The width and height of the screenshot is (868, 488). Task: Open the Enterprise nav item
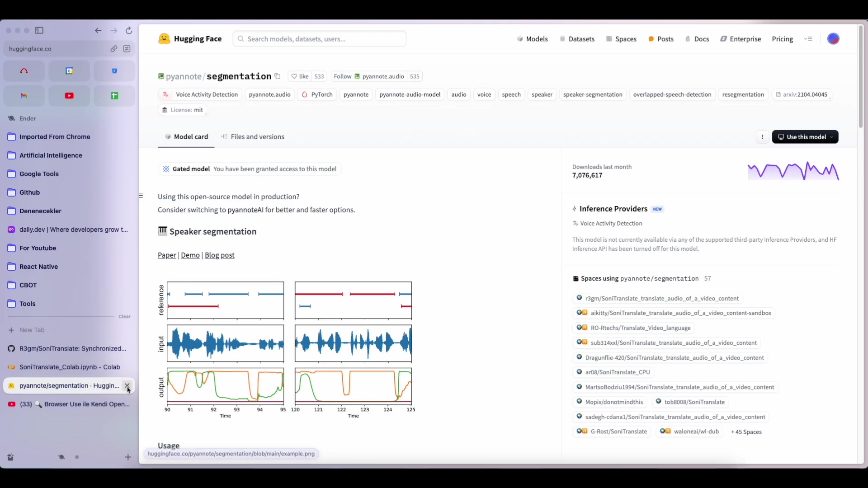[741, 39]
